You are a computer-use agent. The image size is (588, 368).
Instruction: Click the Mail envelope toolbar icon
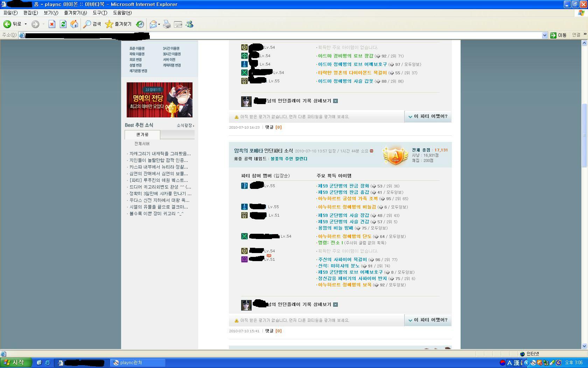pyautogui.click(x=153, y=24)
